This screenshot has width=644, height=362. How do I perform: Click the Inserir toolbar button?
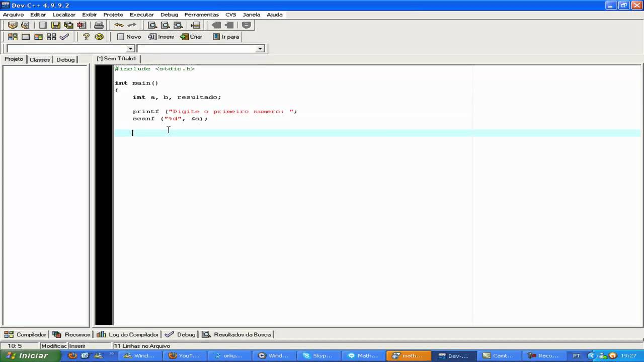tap(161, 37)
